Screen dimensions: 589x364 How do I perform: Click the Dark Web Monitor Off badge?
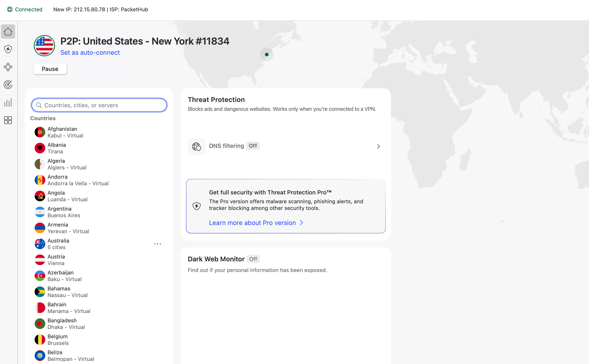click(x=253, y=259)
